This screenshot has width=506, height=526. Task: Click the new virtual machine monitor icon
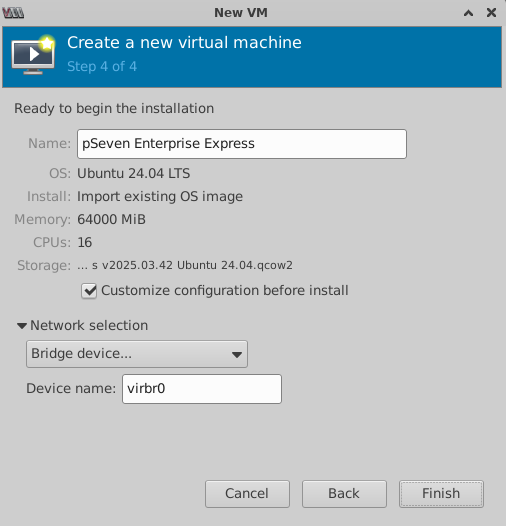[33, 54]
